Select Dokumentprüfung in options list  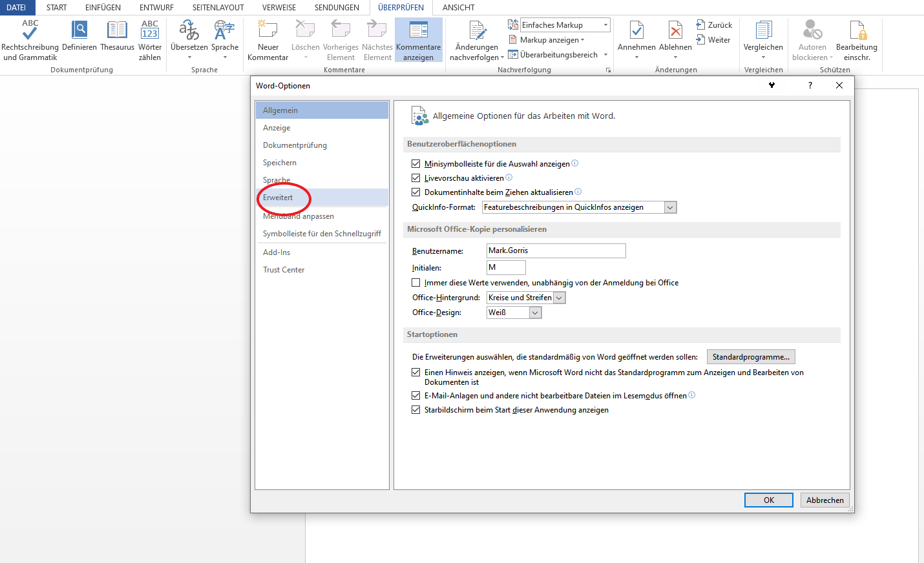coord(322,145)
